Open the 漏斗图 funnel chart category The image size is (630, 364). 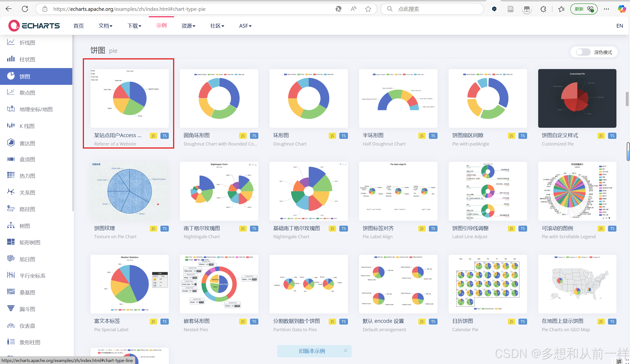(27, 309)
